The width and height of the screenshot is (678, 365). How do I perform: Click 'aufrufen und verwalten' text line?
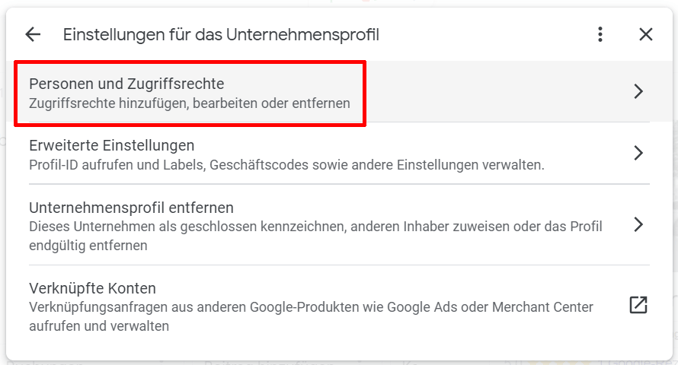click(99, 326)
